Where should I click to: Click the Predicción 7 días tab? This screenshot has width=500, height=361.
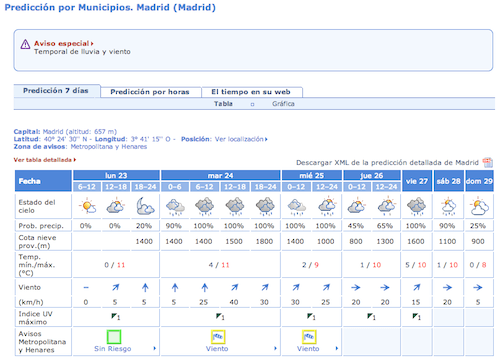(56, 91)
